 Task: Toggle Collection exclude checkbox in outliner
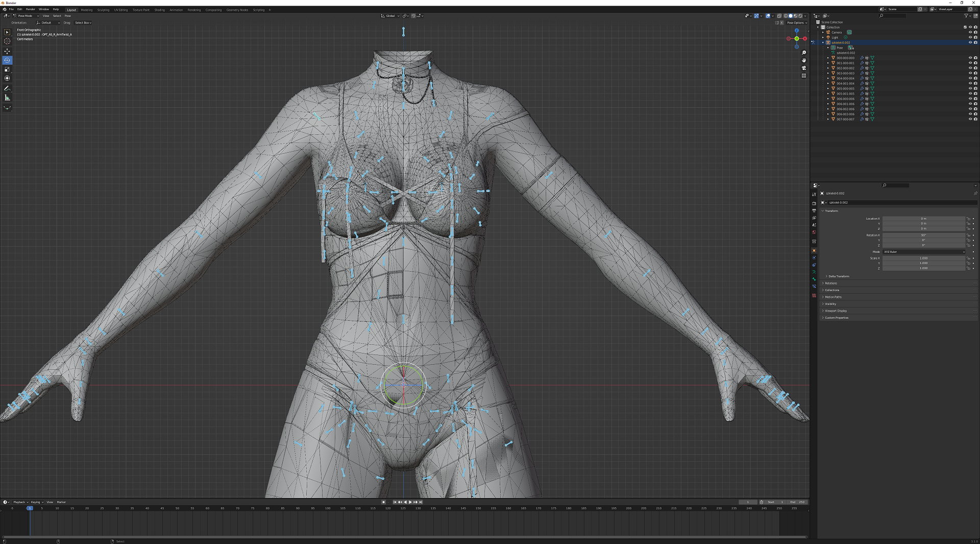point(965,27)
